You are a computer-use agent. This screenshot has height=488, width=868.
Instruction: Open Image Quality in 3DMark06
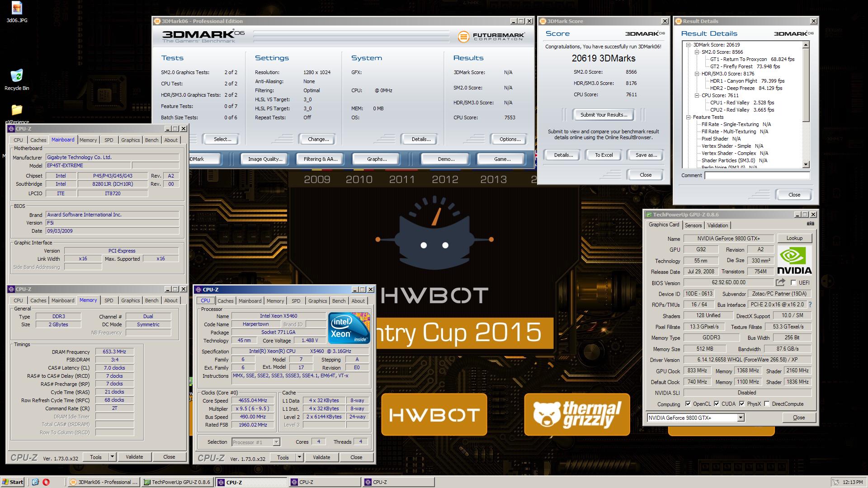pyautogui.click(x=265, y=159)
